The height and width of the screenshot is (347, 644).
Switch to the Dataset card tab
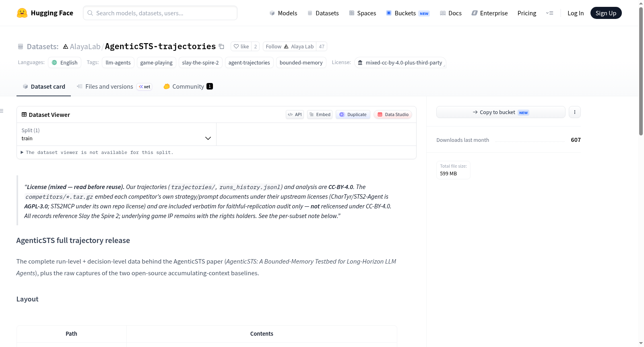tap(43, 86)
